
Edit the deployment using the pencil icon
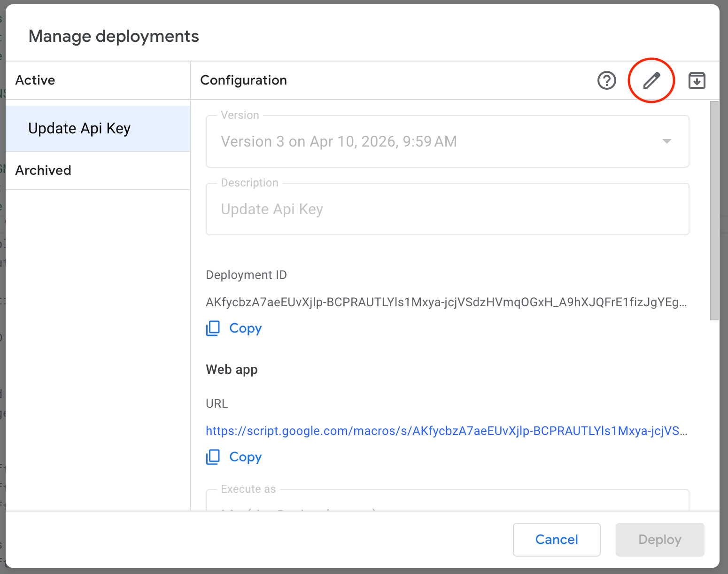click(651, 80)
